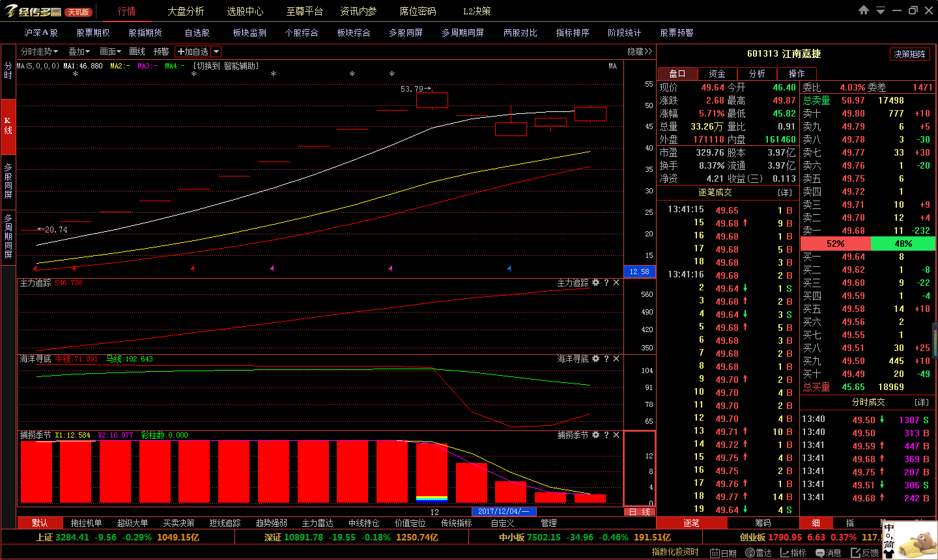Select the 板块监测 submenu item

point(249,33)
